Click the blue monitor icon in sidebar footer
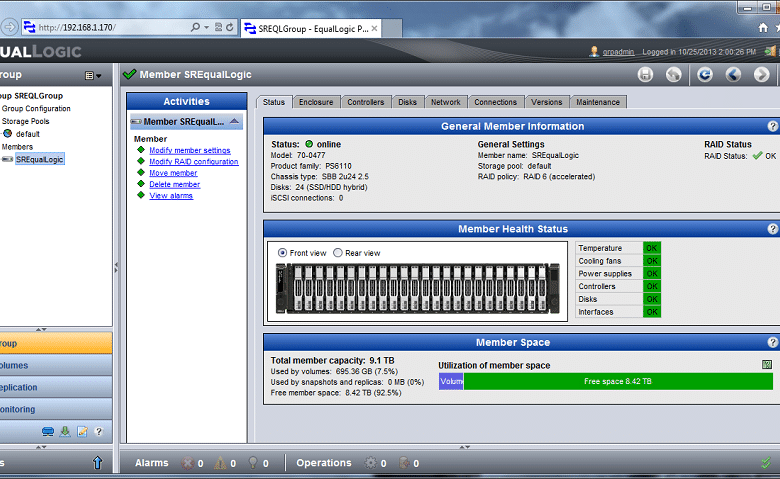 point(48,431)
